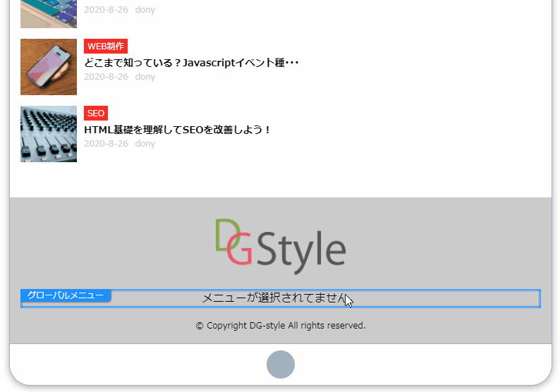Image resolution: width=560 pixels, height=392 pixels.
Task: Click author dony under the HTML基礎 article
Action: click(x=145, y=143)
